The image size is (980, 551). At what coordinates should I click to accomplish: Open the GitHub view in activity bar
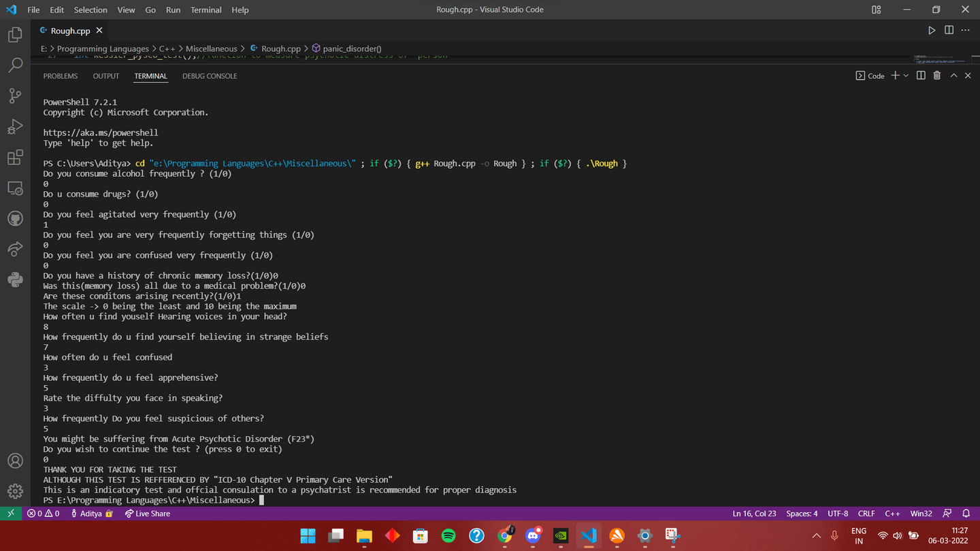click(x=15, y=219)
